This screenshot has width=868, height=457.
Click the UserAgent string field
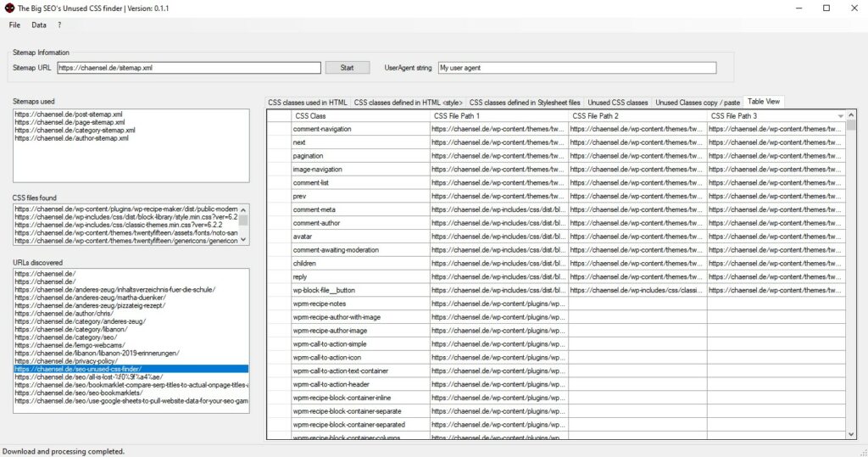tap(576, 68)
